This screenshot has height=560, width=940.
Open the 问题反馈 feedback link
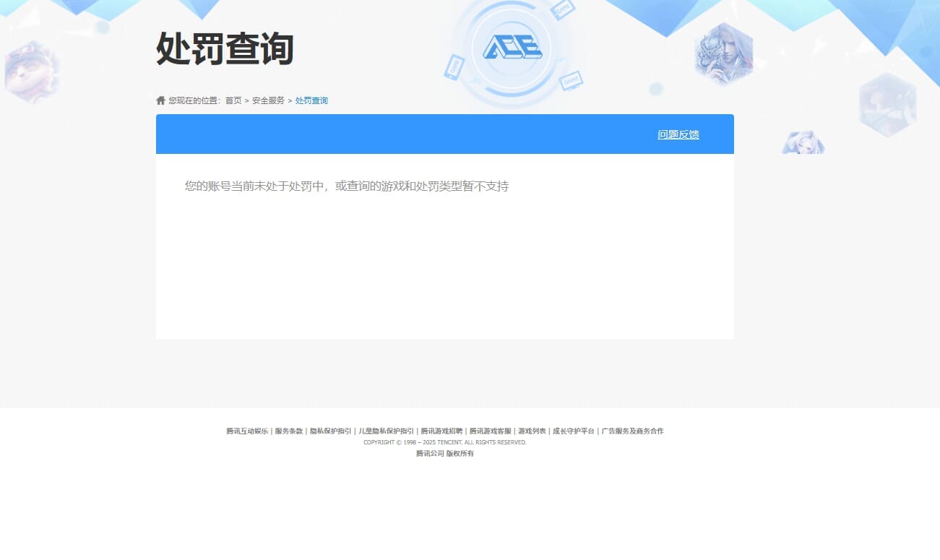[x=678, y=134]
